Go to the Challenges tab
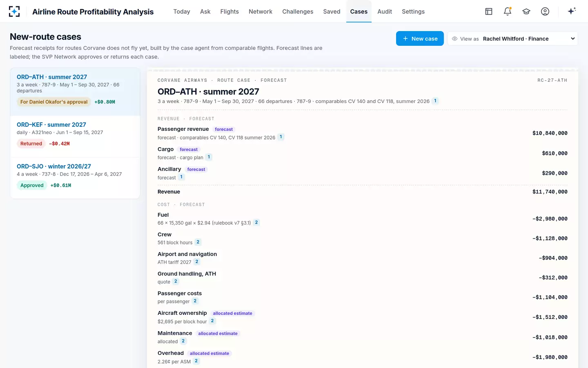This screenshot has width=588, height=368. click(298, 11)
